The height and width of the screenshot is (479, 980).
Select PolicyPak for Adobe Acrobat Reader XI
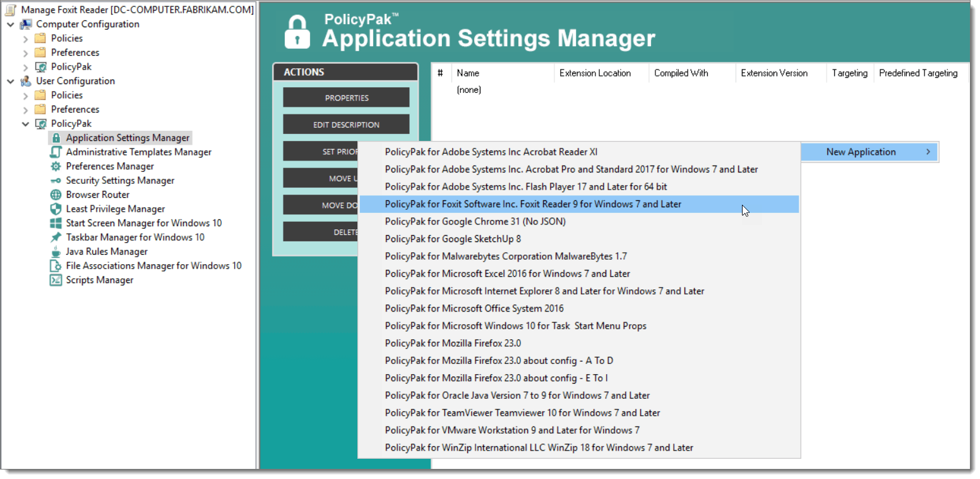tap(579, 152)
